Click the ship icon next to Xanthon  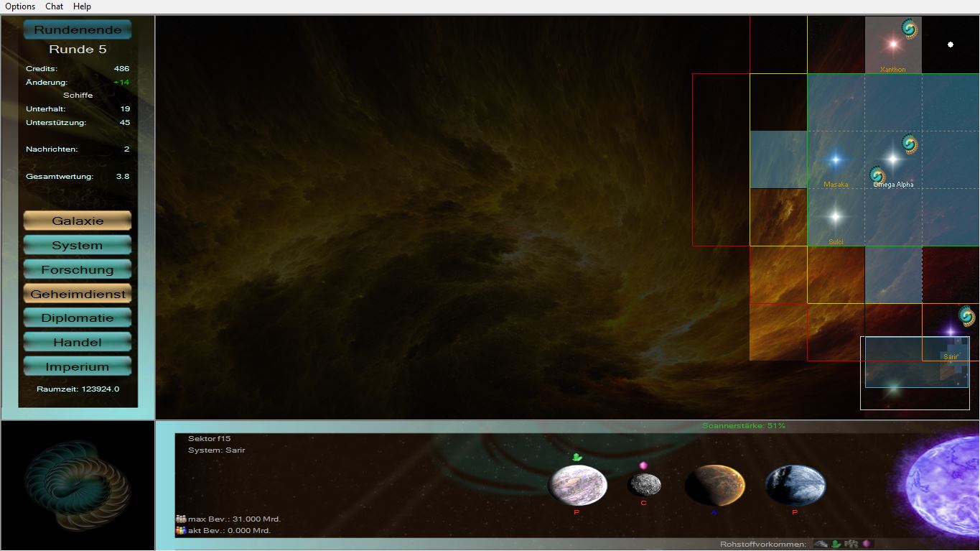[910, 29]
